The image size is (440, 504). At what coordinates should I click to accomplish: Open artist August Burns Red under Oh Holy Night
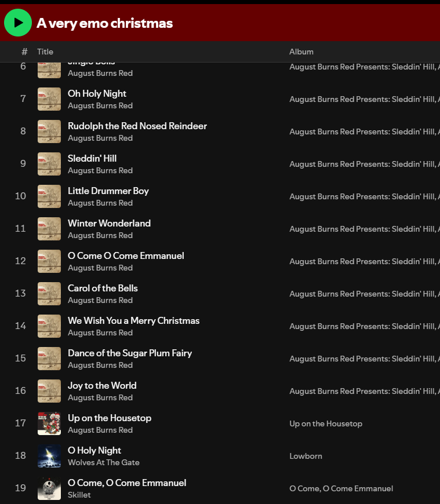100,106
